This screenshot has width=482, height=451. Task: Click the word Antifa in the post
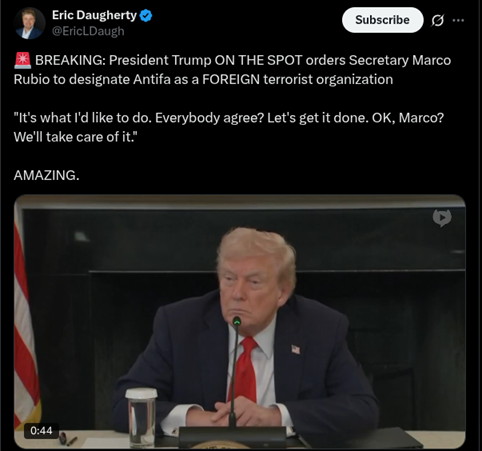coord(152,79)
